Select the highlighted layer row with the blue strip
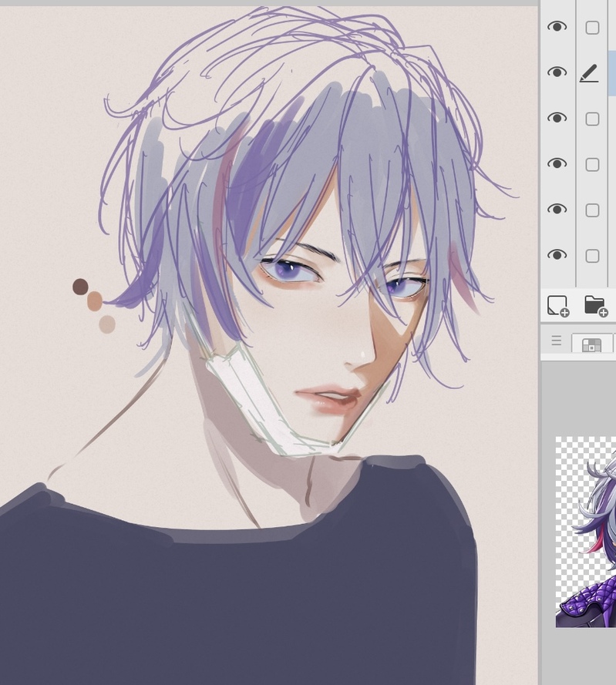The width and height of the screenshot is (616, 685). (612, 72)
